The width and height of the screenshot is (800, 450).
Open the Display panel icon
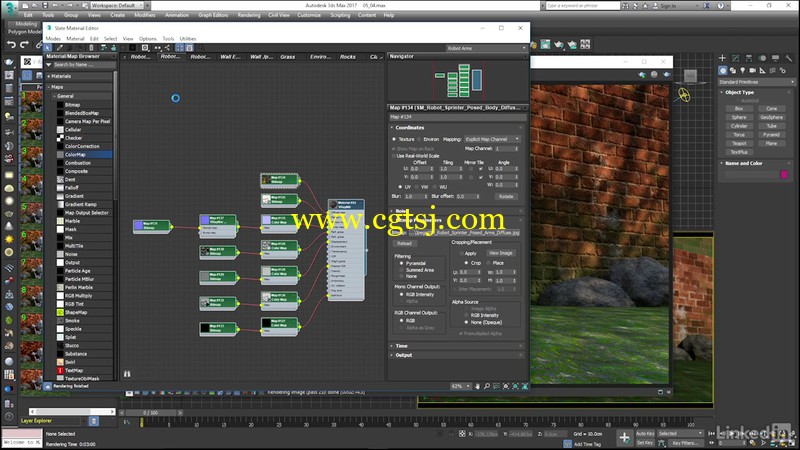click(776, 58)
